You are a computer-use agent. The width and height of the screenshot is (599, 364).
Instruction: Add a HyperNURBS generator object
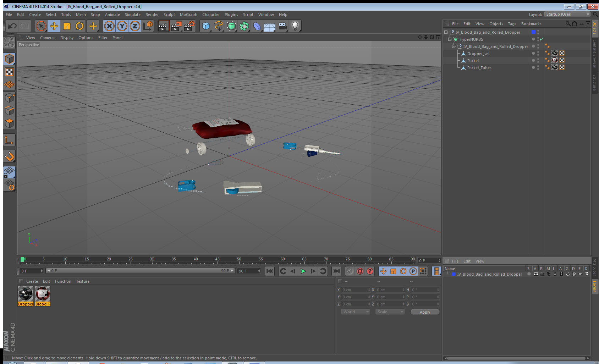[231, 26]
